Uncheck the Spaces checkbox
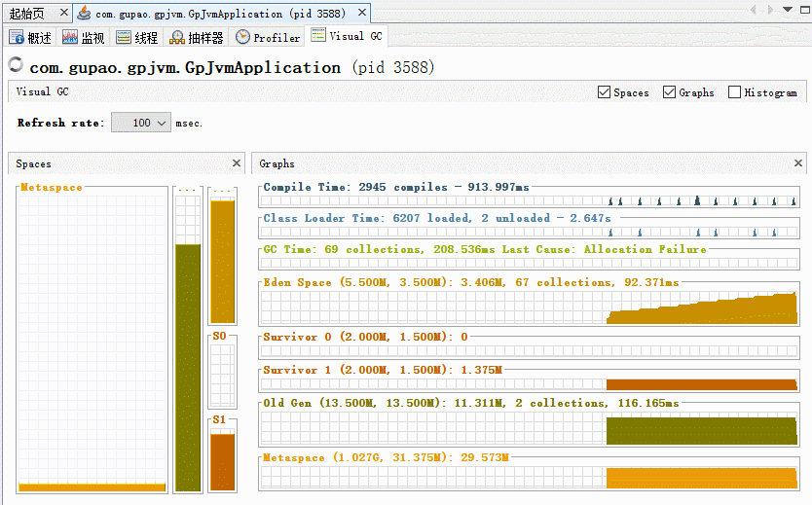This screenshot has height=505, width=812. [605, 92]
